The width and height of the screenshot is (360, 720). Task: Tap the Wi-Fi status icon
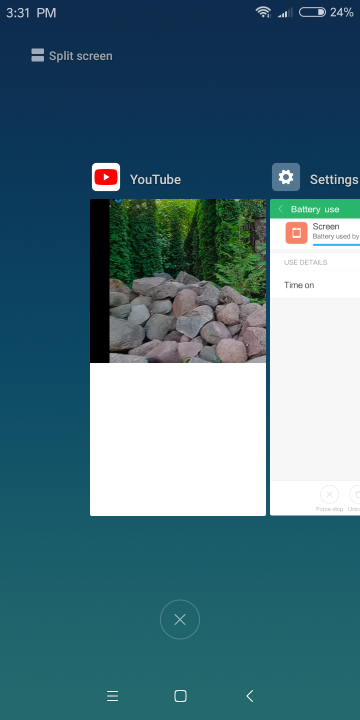[264, 12]
